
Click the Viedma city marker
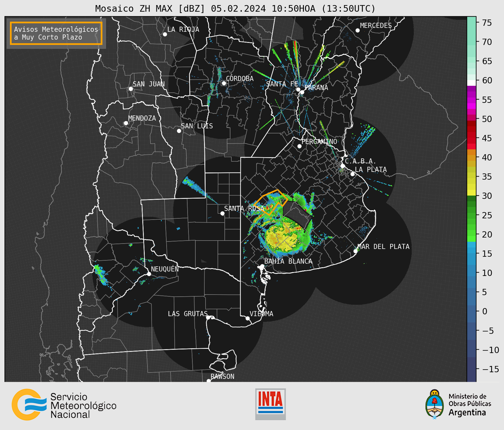tap(247, 318)
